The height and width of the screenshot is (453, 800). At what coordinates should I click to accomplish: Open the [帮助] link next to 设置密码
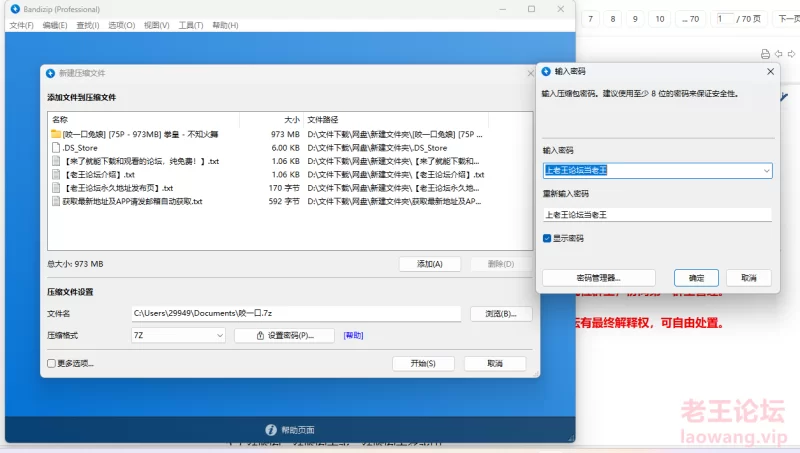pyautogui.click(x=353, y=335)
